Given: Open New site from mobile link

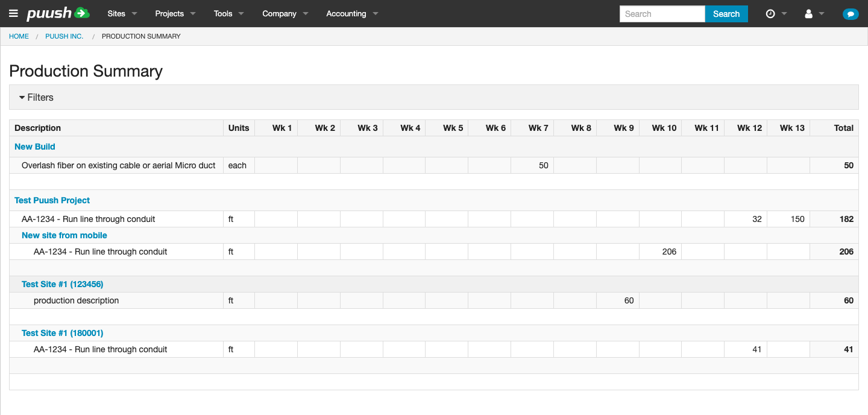Looking at the screenshot, I should (x=64, y=235).
